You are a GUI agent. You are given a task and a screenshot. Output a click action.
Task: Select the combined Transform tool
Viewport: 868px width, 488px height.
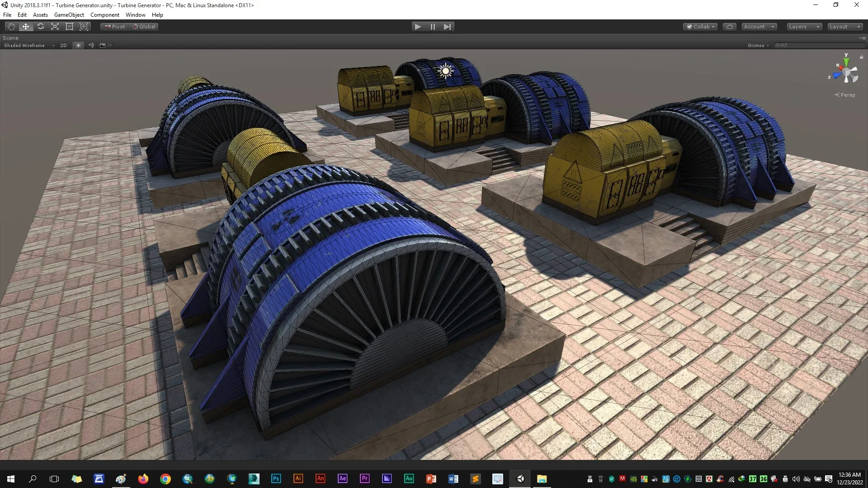point(84,27)
